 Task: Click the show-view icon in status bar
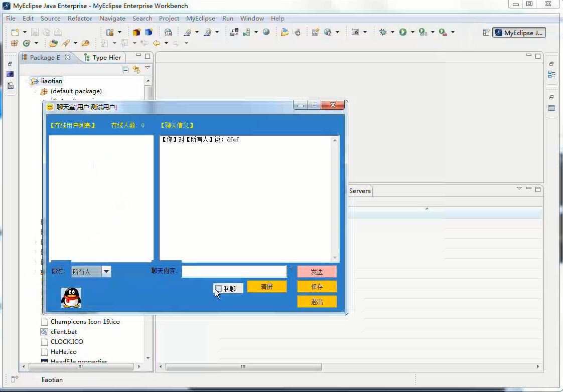[x=15, y=379]
